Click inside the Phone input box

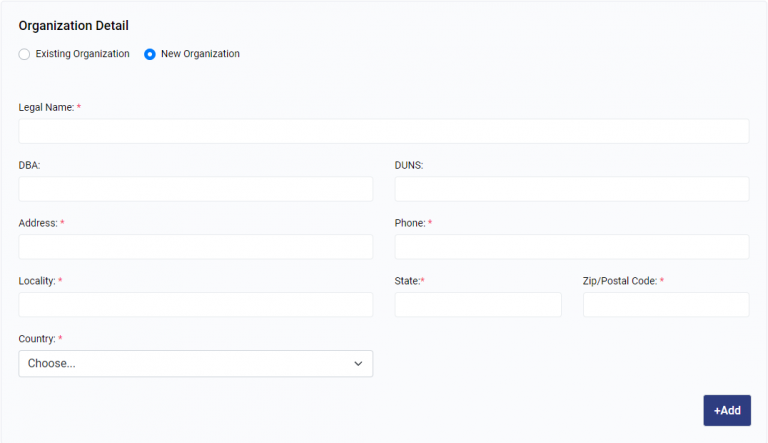571,247
